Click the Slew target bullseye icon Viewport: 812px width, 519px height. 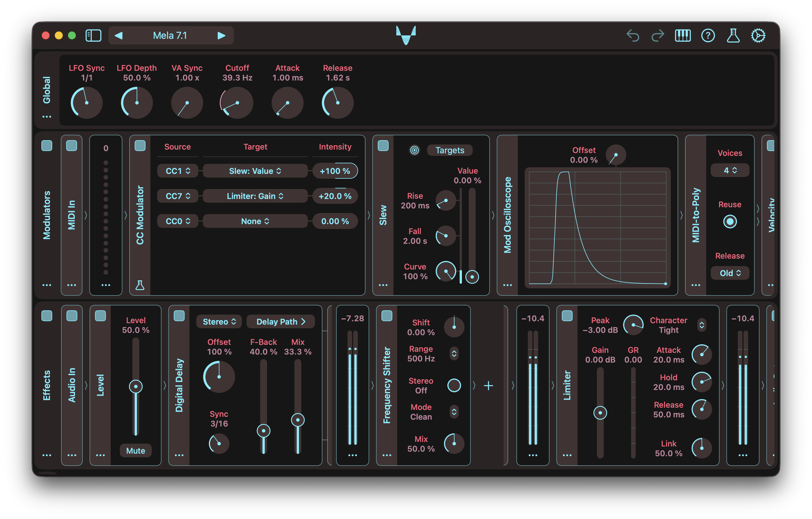coord(415,150)
